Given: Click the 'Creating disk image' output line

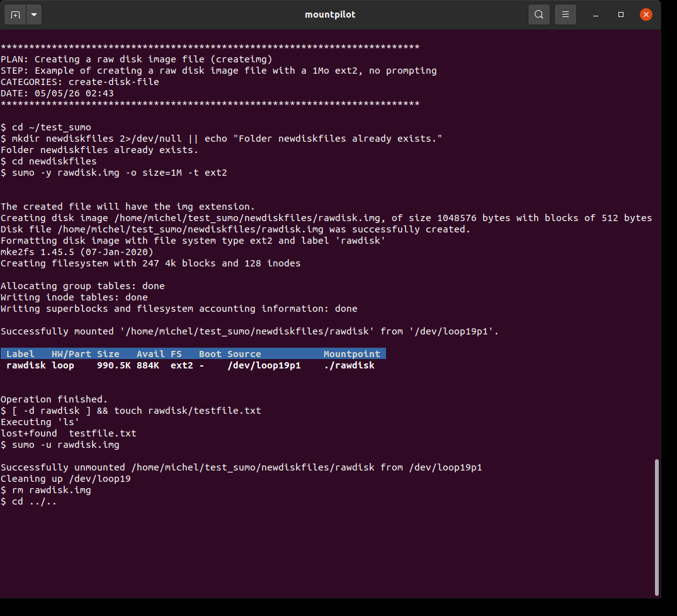Looking at the screenshot, I should (x=326, y=218).
